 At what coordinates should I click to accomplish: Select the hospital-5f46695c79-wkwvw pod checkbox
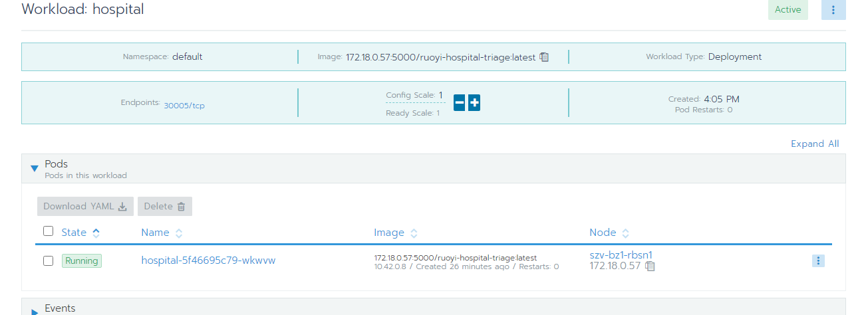pyautogui.click(x=48, y=261)
